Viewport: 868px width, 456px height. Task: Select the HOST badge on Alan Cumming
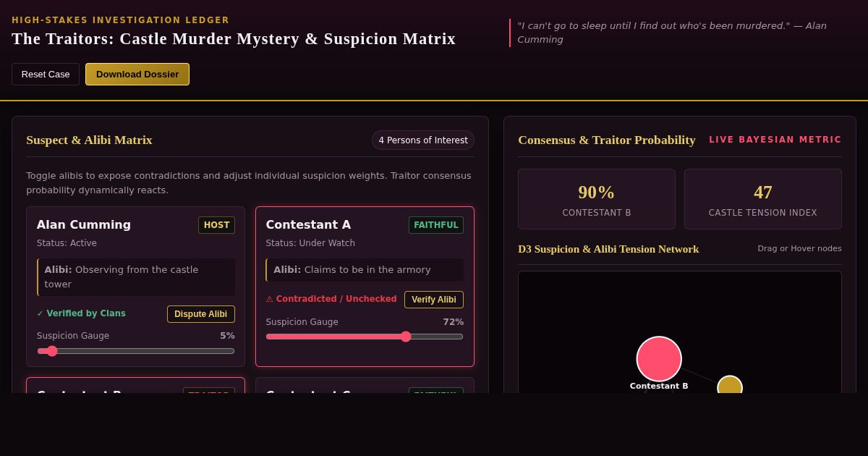coord(216,225)
